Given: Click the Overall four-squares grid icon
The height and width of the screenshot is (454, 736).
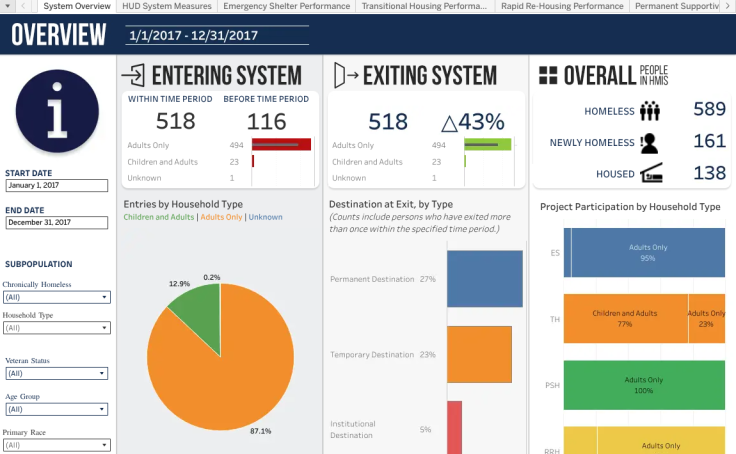Looking at the screenshot, I should coord(548,76).
